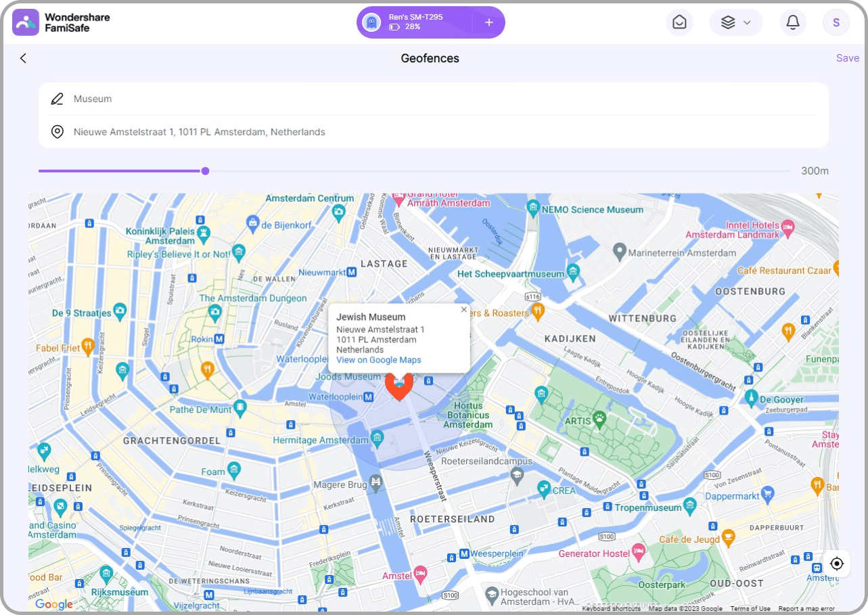Click the Café de Jeugd marker
Screen dimensions: 868x615
pos(728,538)
